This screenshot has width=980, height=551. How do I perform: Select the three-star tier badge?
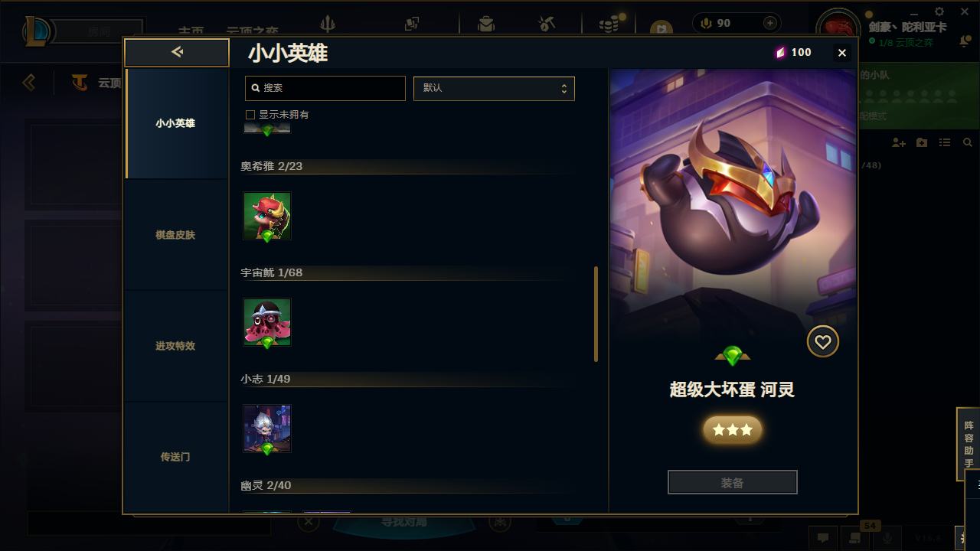pos(733,430)
